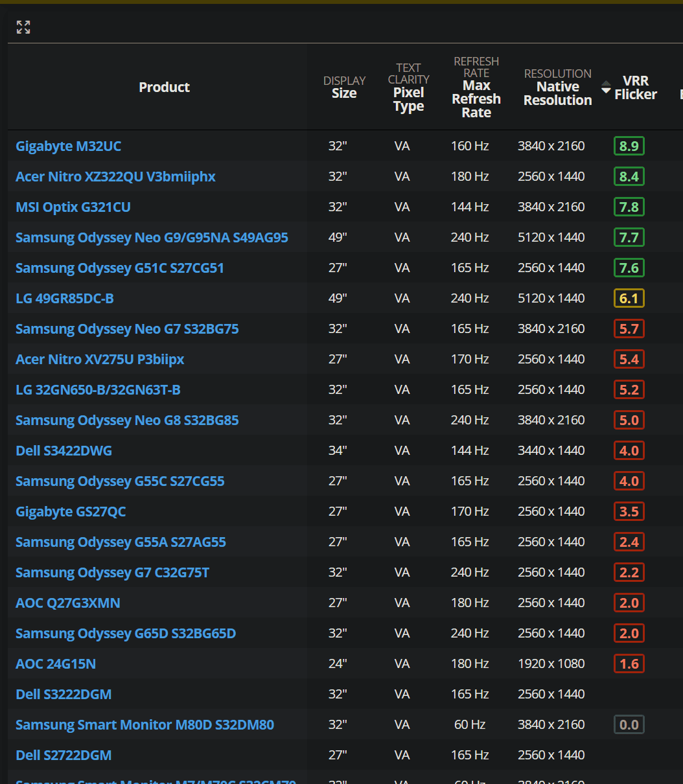Click the 34" display size cell
The width and height of the screenshot is (683, 784).
tap(338, 450)
